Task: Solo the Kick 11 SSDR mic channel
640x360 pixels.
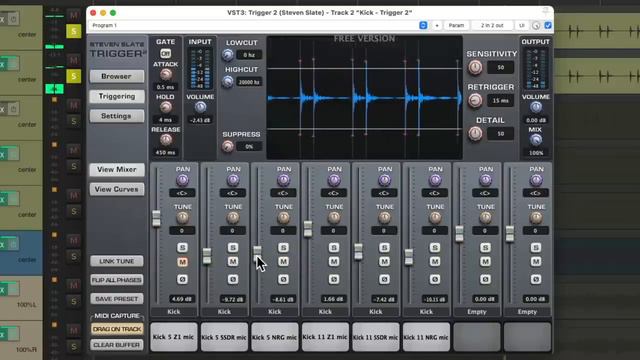Action: coord(384,247)
